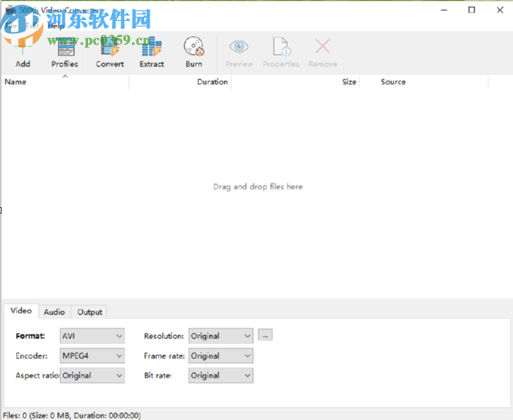This screenshot has width=513, height=420.
Task: Open the Burn disc tool
Action: (x=194, y=52)
